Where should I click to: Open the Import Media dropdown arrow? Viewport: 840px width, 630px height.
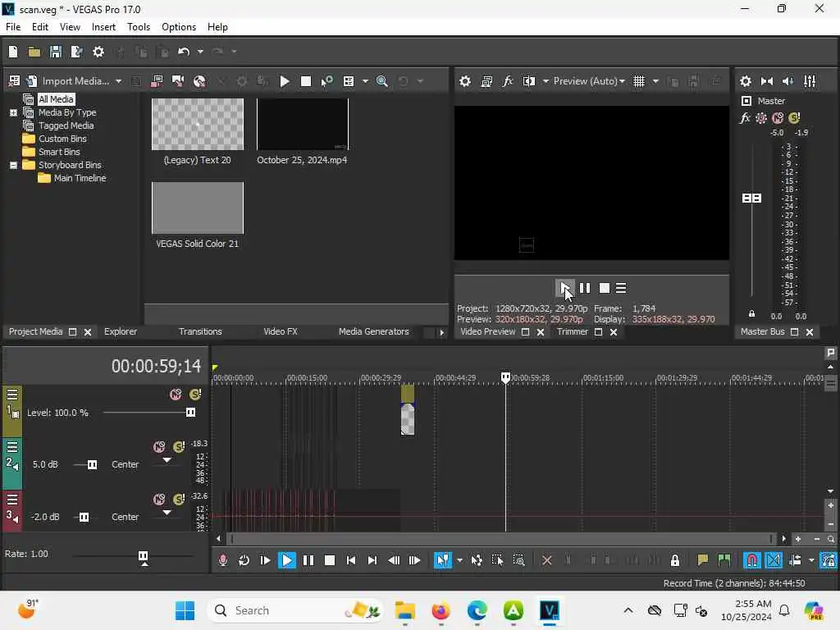(x=118, y=81)
